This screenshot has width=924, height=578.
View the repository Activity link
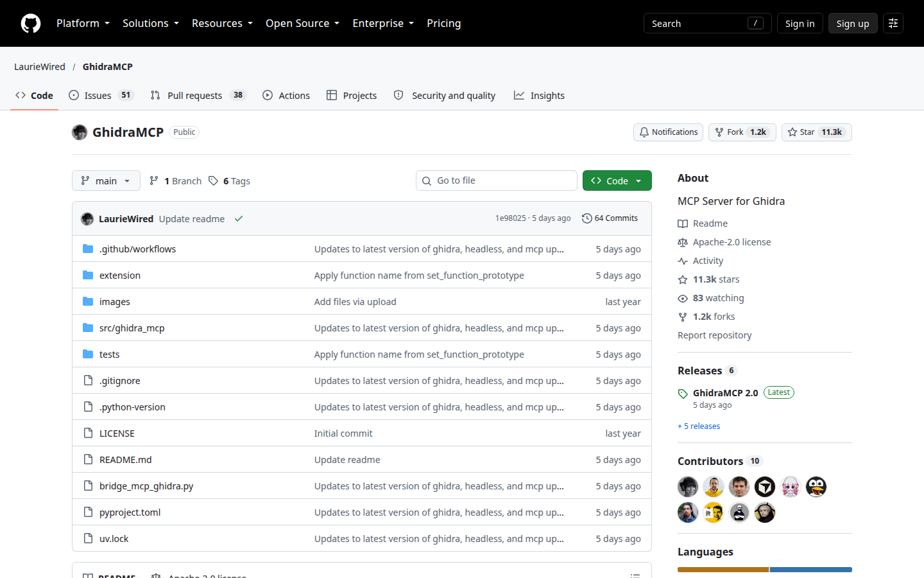tap(701, 261)
